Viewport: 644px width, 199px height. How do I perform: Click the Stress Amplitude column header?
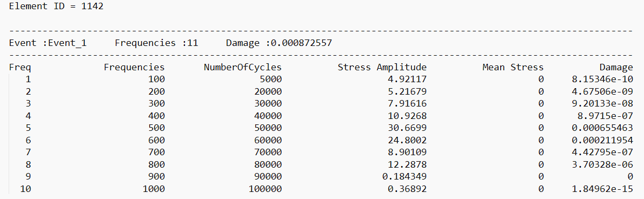pos(382,67)
